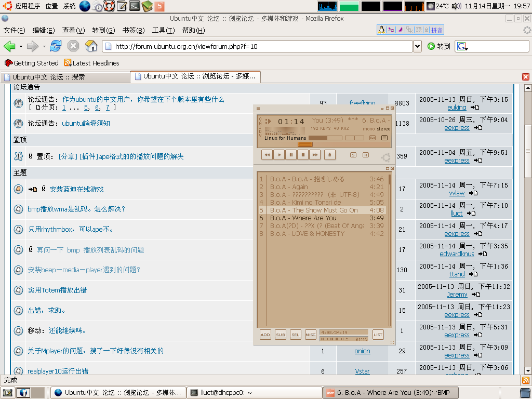532x399 pixels.
Task: Open the BMP player main menu icon
Action: point(258,108)
